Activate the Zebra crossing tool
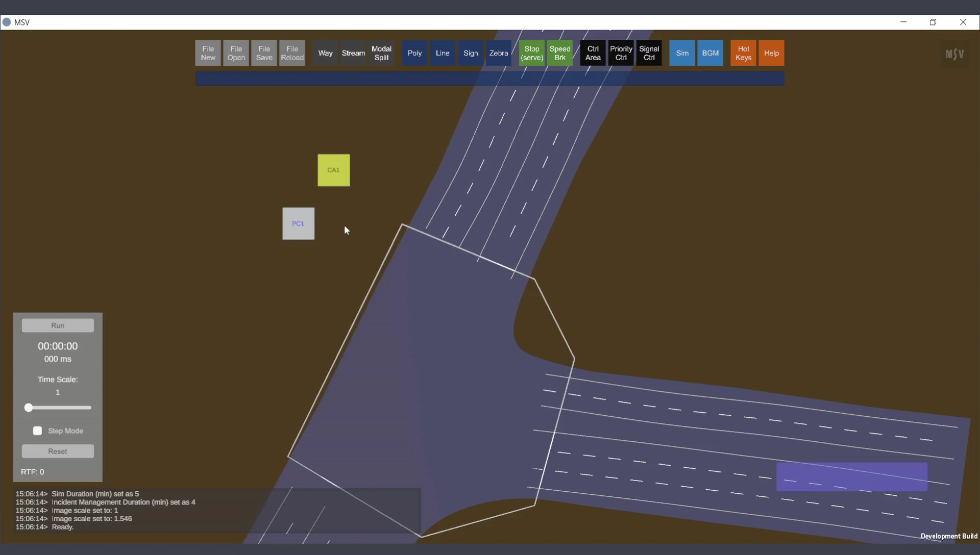This screenshot has height=555, width=980. pyautogui.click(x=498, y=53)
